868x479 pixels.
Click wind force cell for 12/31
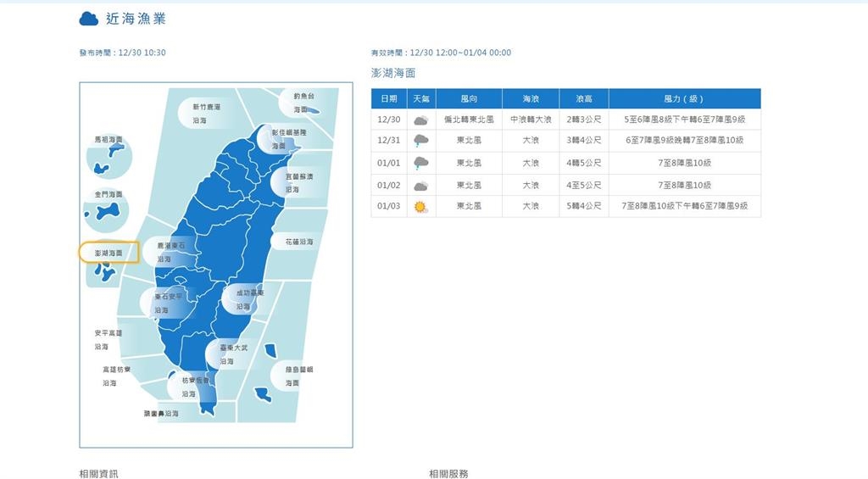[684, 140]
